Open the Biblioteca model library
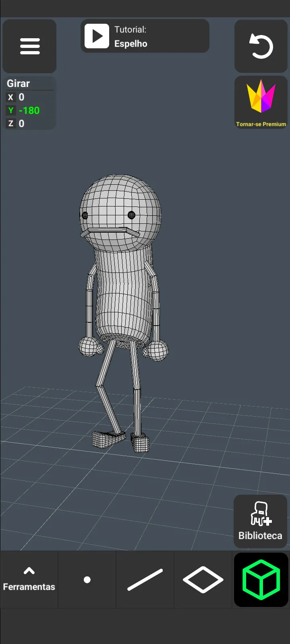This screenshot has height=644, width=290. 260,521
